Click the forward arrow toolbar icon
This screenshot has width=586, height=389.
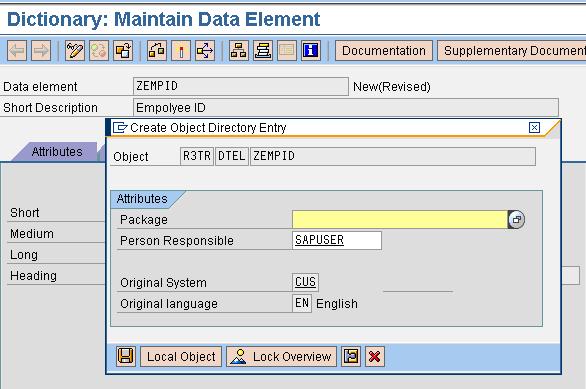pos(41,50)
